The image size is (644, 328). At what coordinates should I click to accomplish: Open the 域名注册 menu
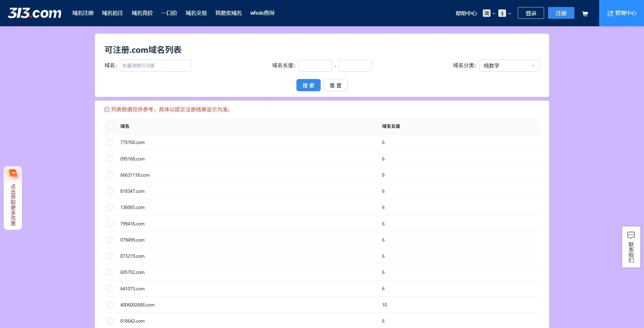pos(83,13)
